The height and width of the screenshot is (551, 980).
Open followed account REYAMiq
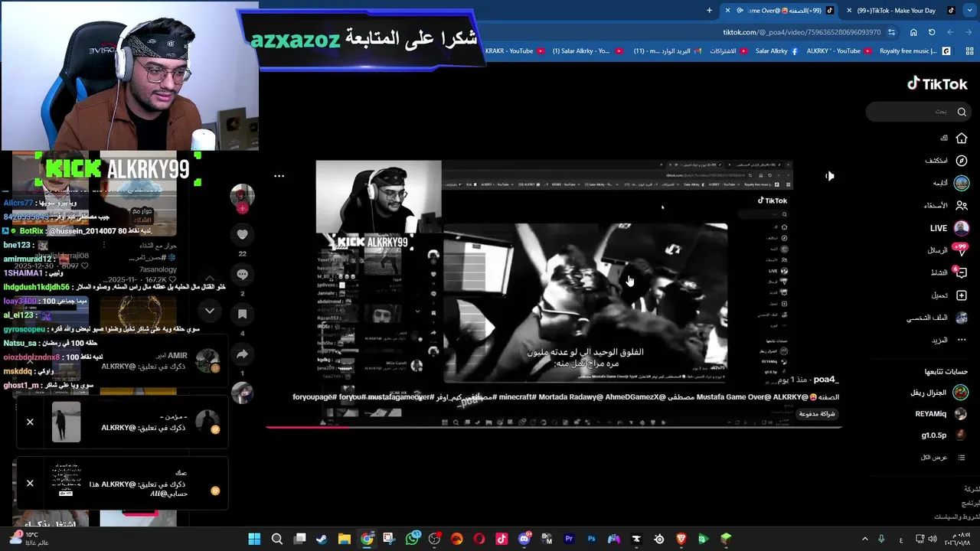point(941,414)
